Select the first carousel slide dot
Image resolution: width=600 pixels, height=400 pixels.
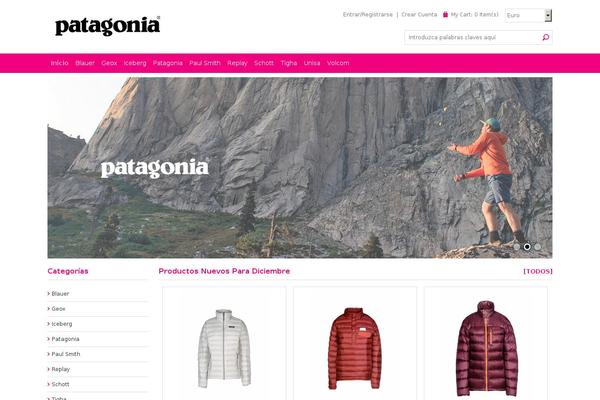pyautogui.click(x=517, y=247)
